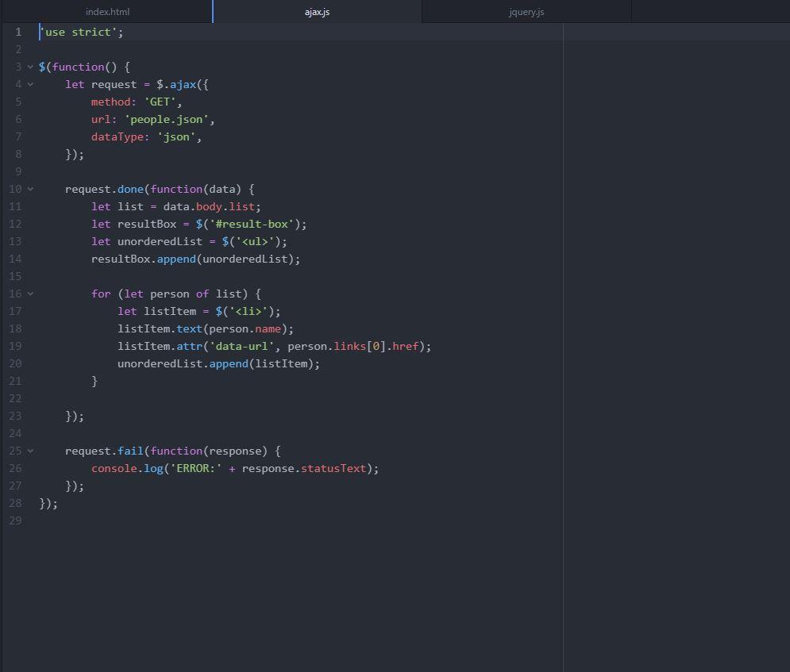Screen dimensions: 790x672
Task: Click the request variable on line 4
Action: 114,85
